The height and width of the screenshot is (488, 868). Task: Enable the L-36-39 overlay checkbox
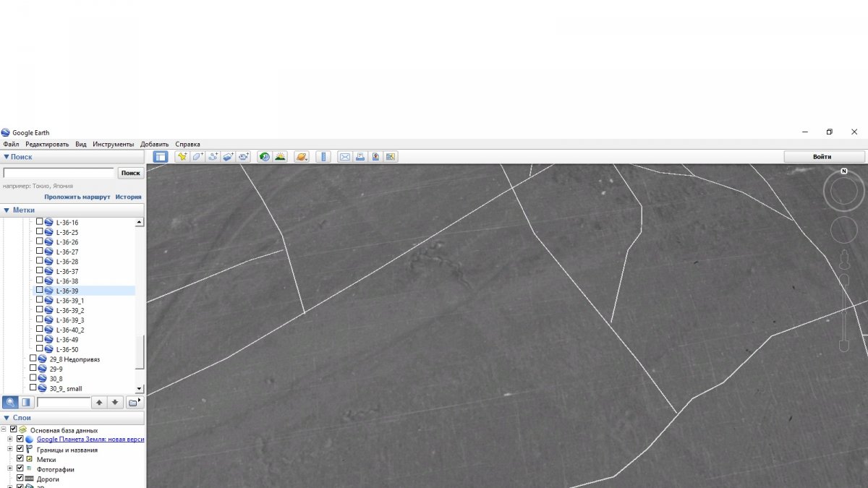(40, 291)
